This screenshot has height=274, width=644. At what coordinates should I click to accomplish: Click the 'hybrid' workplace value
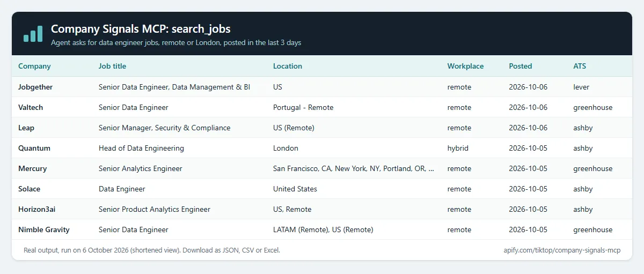point(458,148)
